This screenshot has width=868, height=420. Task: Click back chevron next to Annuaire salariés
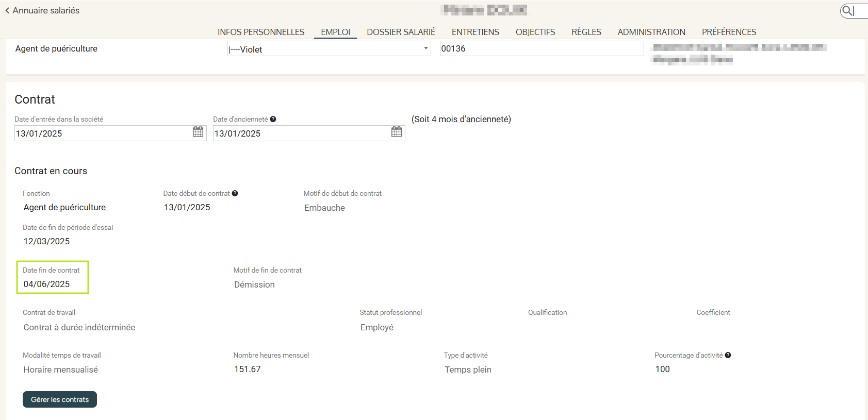[7, 10]
